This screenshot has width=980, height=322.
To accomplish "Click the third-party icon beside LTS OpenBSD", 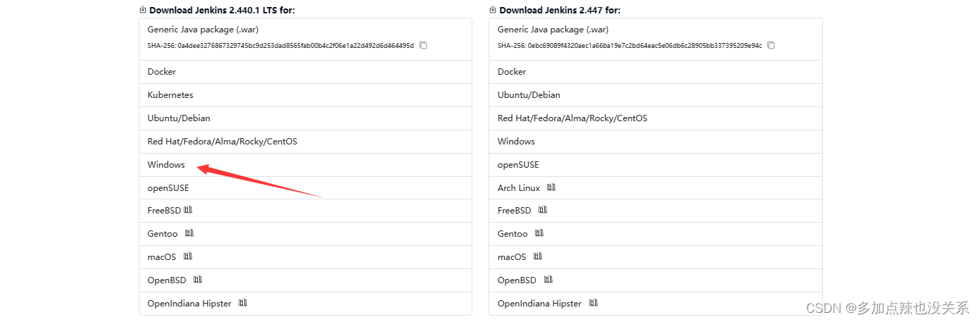I will pos(198,280).
